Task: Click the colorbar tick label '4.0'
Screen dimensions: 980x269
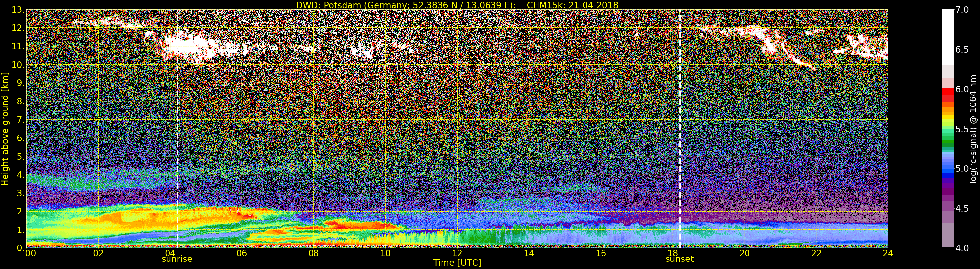Action: (962, 248)
